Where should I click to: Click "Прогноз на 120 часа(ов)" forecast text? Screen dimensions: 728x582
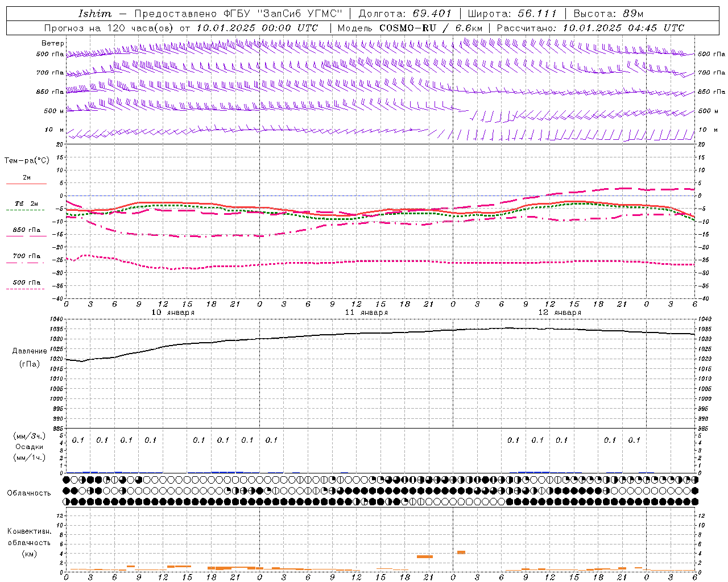pos(109,28)
